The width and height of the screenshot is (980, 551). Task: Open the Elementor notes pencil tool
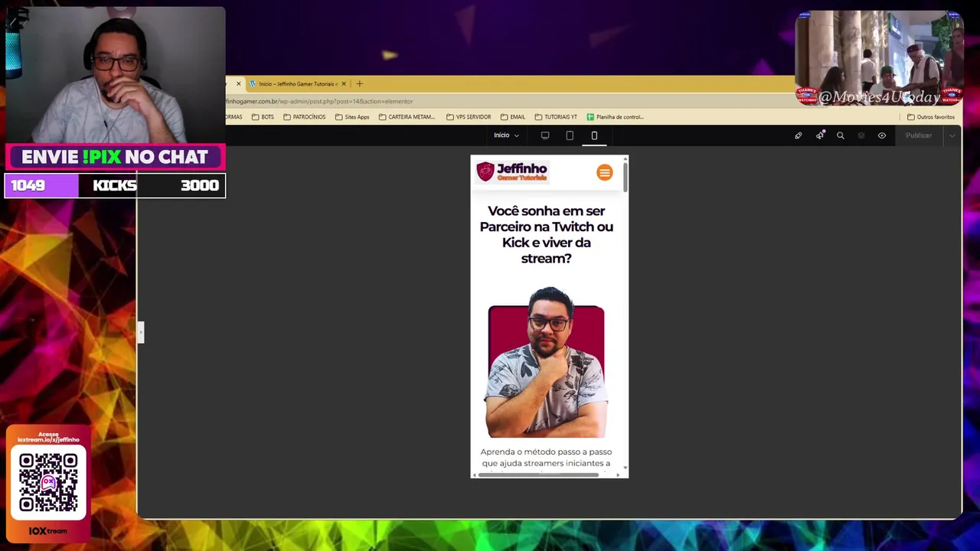click(x=798, y=135)
